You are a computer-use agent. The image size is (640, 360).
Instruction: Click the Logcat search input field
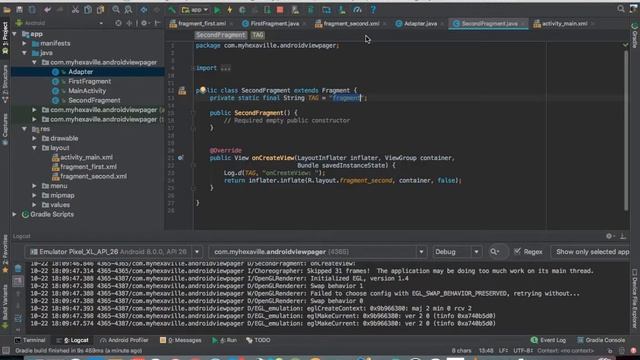click(499, 252)
